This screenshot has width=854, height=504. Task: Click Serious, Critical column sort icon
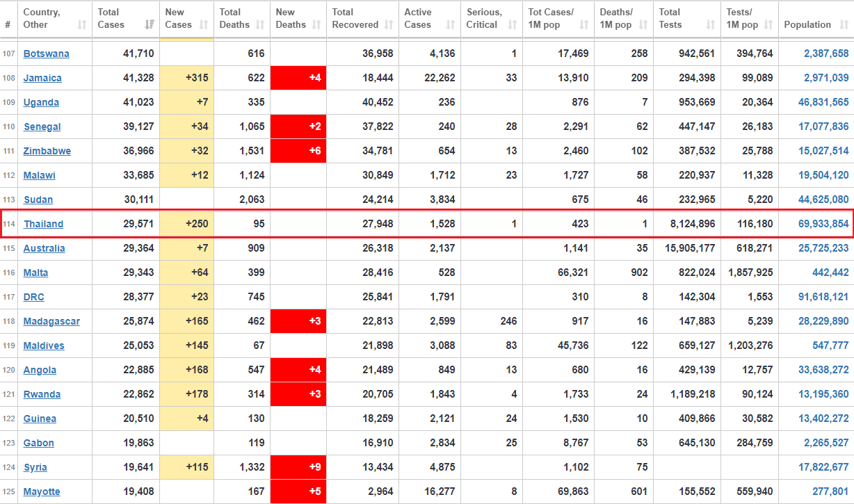[x=513, y=25]
